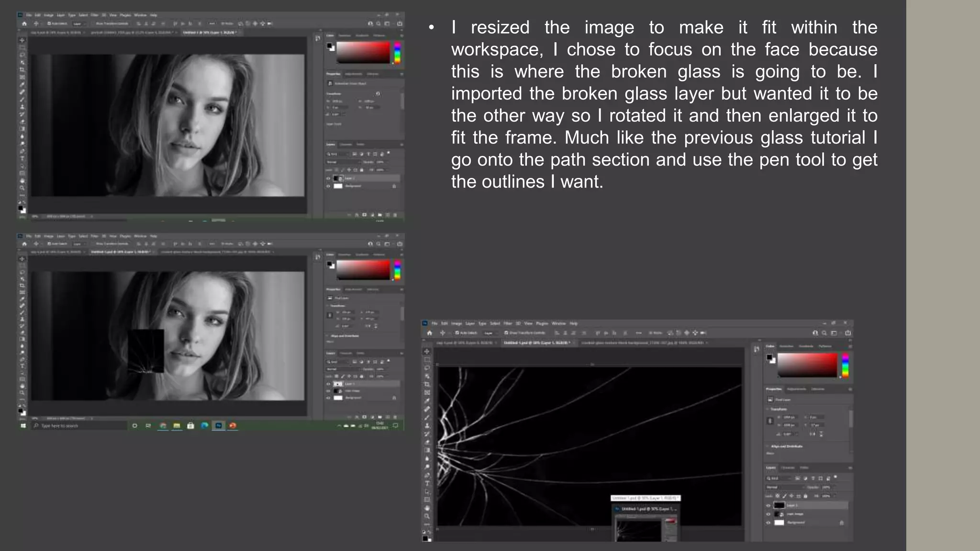Viewport: 980px width, 551px height.
Task: Toggle width-height link in cracked-glass Properties panel
Action: click(770, 421)
